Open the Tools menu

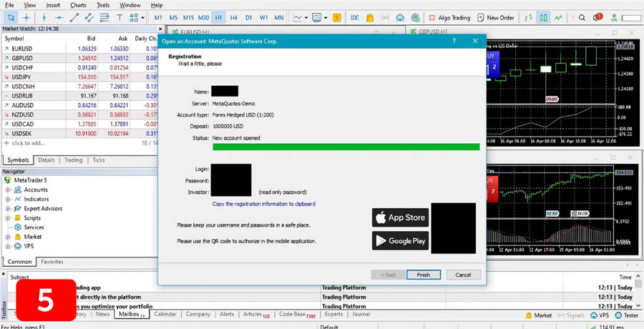pos(103,5)
